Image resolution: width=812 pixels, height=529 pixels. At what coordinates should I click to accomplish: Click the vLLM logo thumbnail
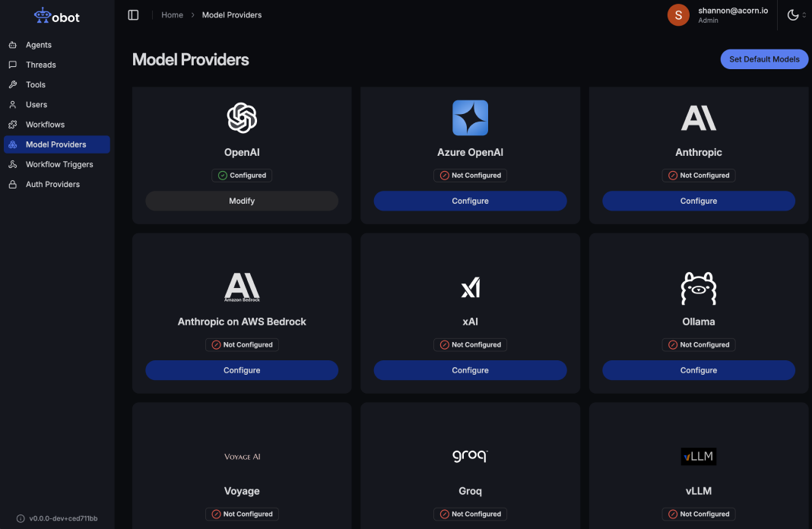pos(698,456)
